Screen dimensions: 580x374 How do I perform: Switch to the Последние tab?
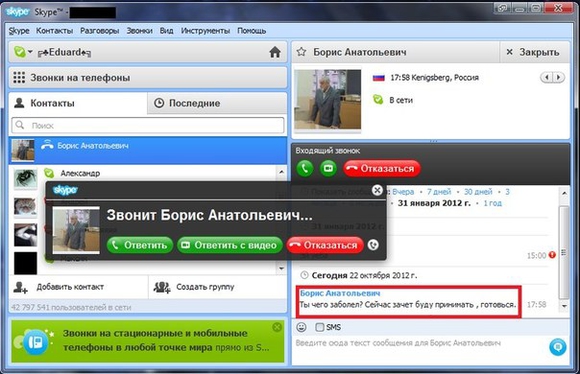tap(217, 103)
